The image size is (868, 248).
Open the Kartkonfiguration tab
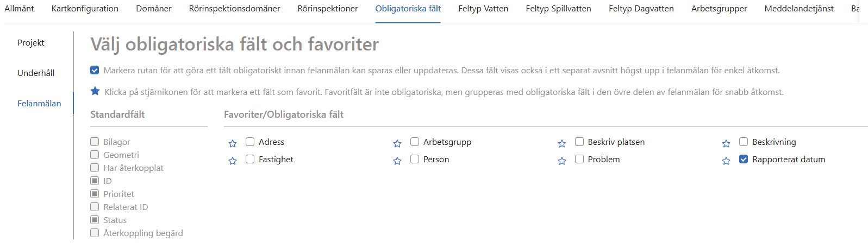(85, 9)
